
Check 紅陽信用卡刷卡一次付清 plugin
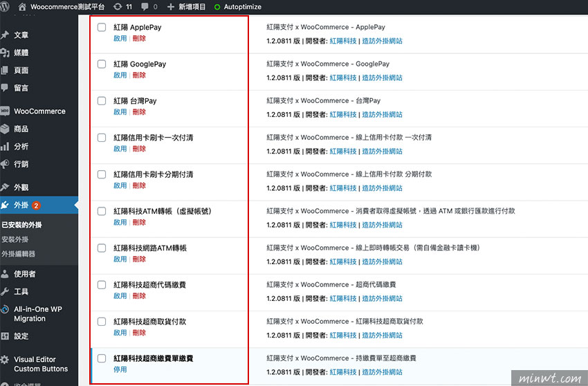(x=102, y=137)
